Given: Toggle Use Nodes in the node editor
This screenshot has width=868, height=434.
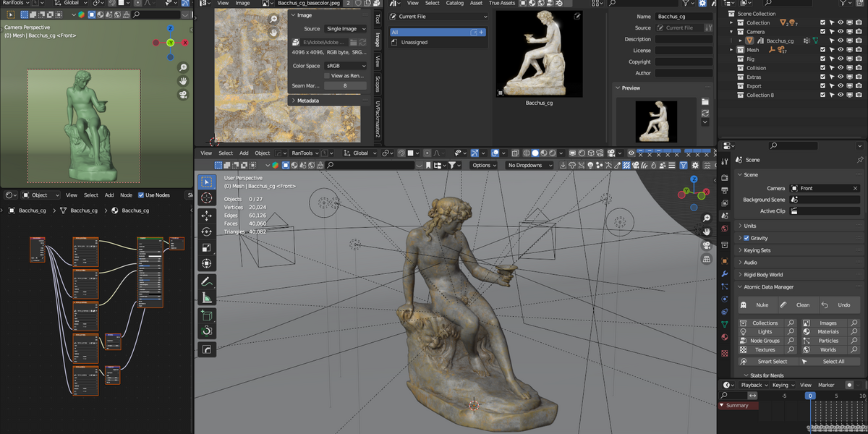Looking at the screenshot, I should tap(141, 195).
